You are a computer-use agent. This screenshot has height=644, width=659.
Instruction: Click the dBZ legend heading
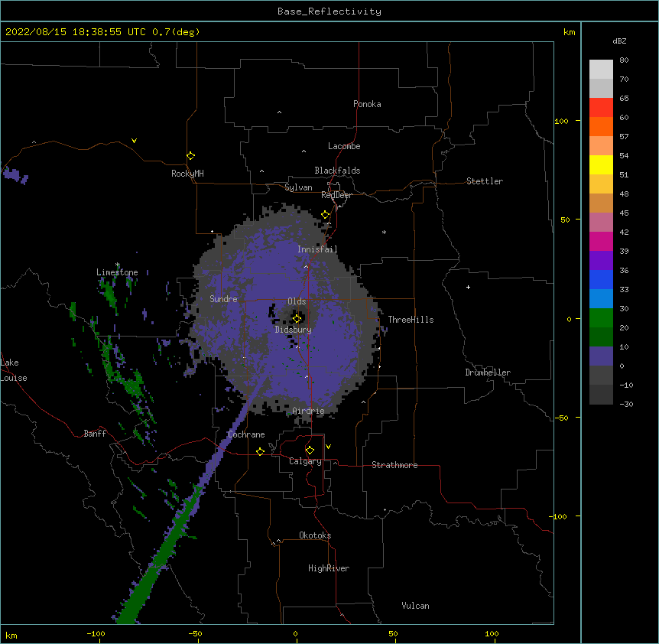[x=619, y=41]
